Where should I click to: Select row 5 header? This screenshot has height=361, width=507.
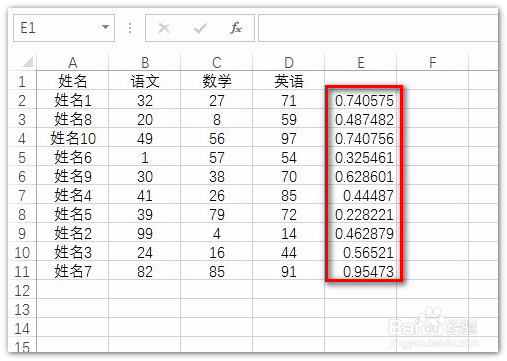22,157
